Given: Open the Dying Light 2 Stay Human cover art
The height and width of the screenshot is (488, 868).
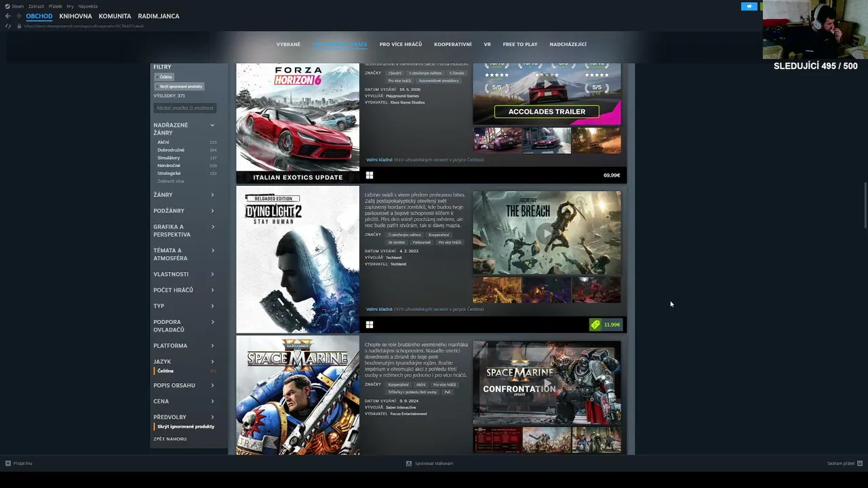Looking at the screenshot, I should coord(298,260).
